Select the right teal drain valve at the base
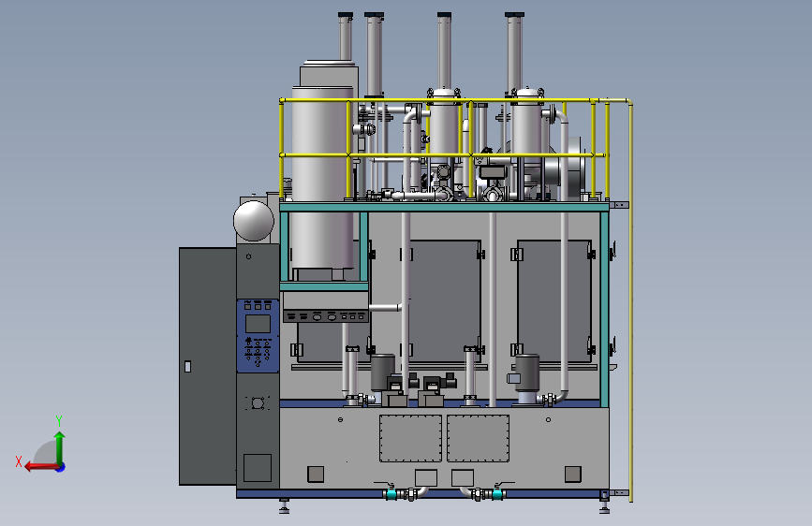 (497, 493)
